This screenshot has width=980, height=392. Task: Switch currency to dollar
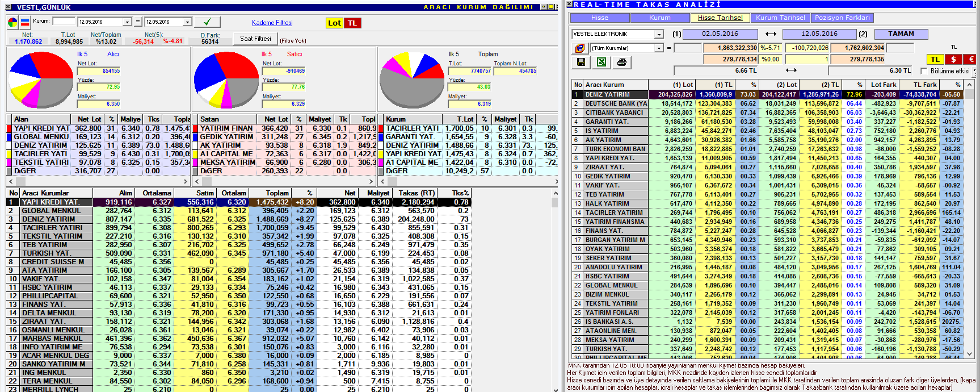click(953, 59)
